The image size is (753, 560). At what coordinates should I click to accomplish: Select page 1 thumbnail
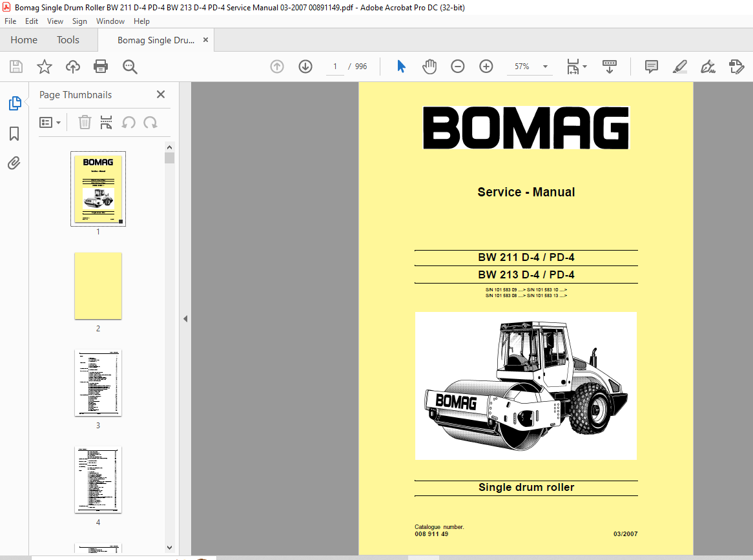click(98, 189)
